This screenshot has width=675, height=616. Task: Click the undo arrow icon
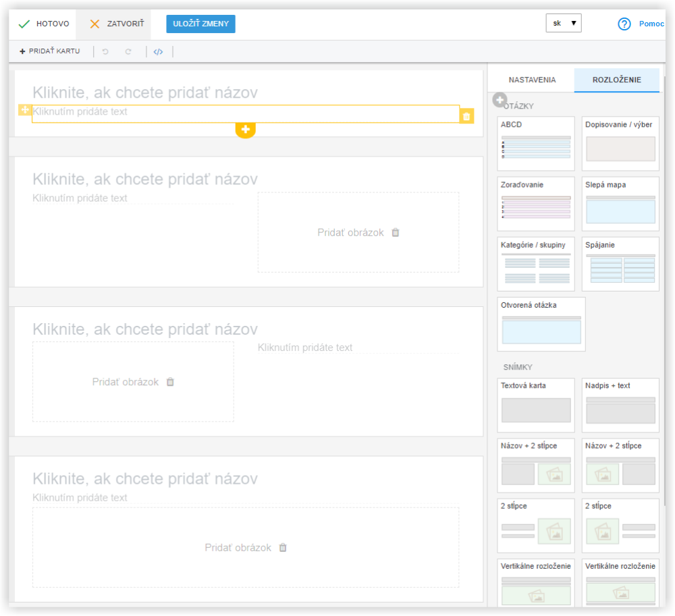point(105,52)
